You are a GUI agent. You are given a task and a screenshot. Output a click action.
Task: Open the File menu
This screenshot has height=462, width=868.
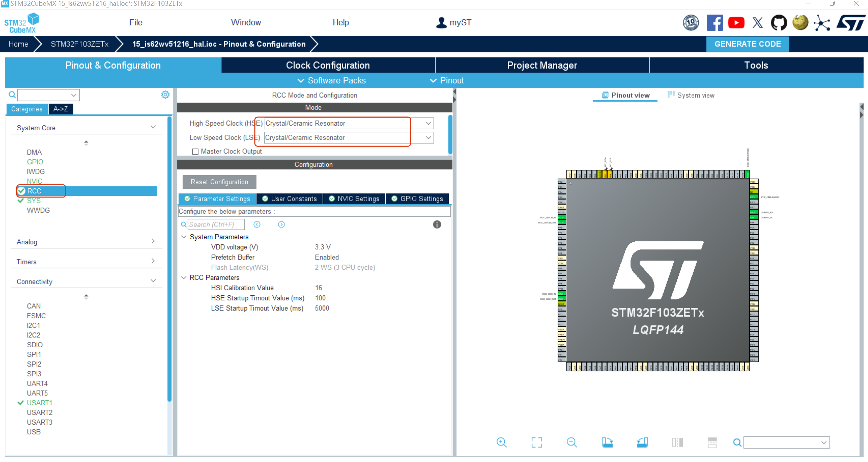pyautogui.click(x=136, y=22)
